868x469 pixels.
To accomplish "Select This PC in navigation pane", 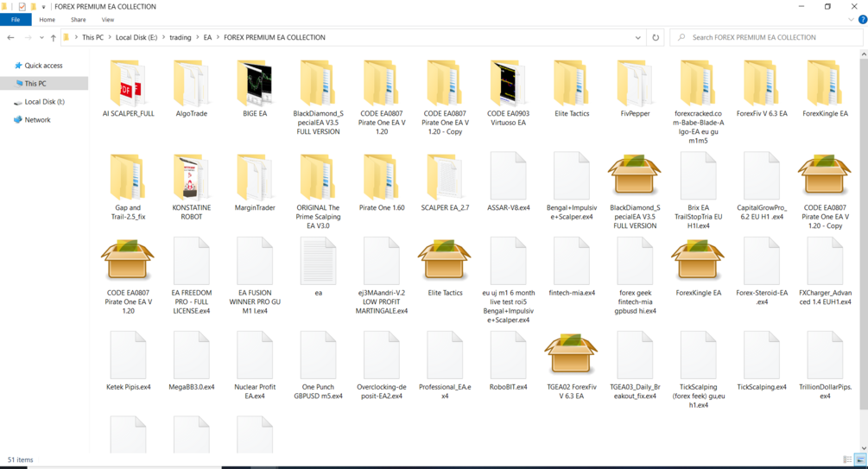I will (x=44, y=84).
